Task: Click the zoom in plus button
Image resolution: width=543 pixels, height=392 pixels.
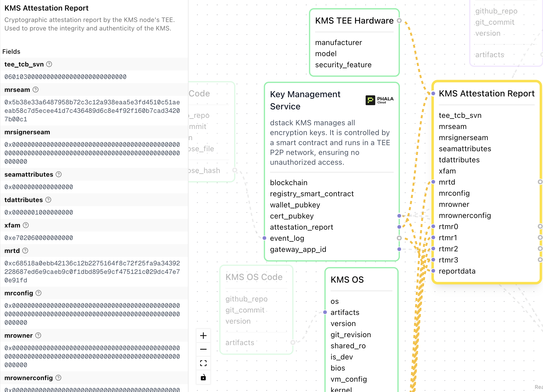Action: point(203,336)
